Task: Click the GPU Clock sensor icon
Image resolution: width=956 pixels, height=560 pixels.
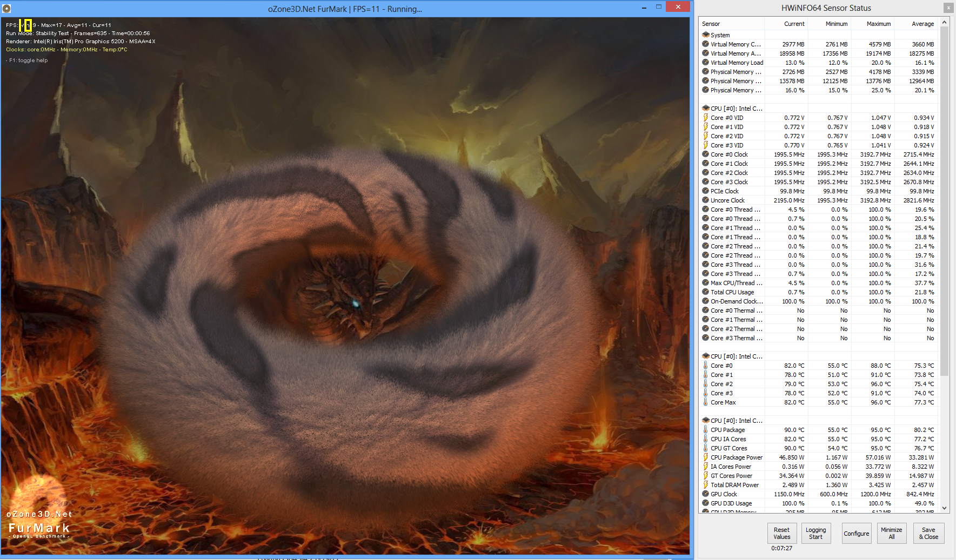Action: coord(705,494)
